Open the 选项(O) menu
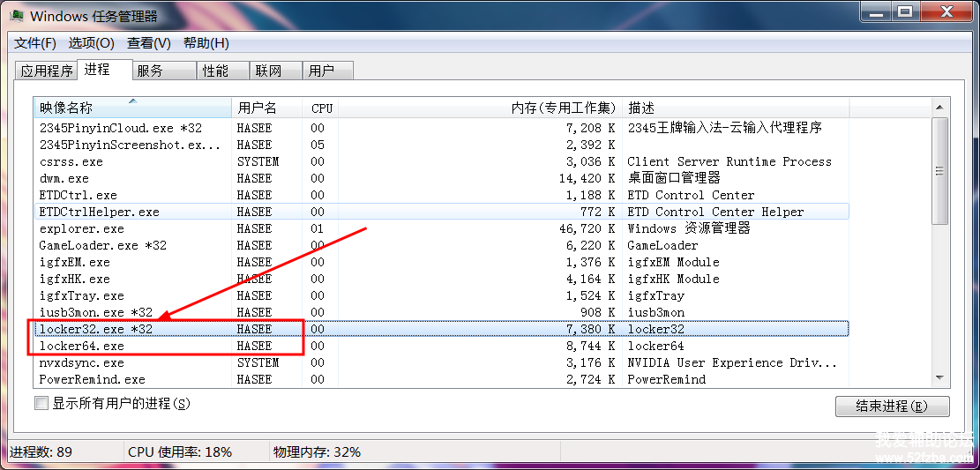 91,43
